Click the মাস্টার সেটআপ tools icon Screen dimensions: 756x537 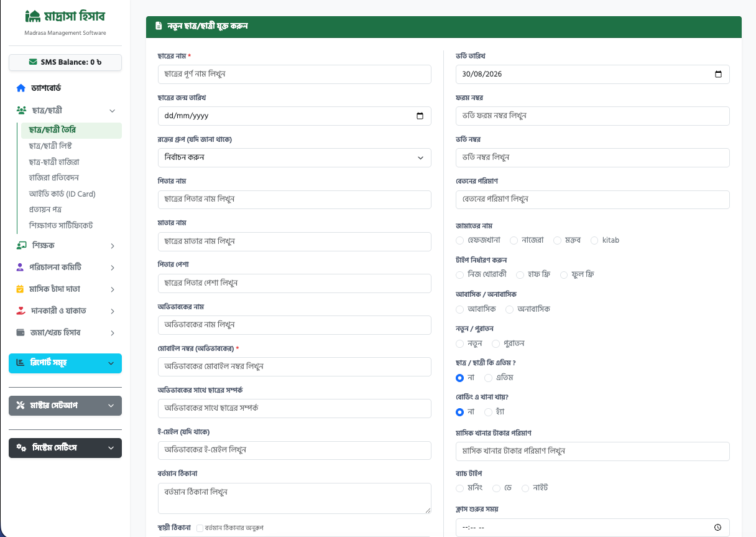tap(21, 406)
